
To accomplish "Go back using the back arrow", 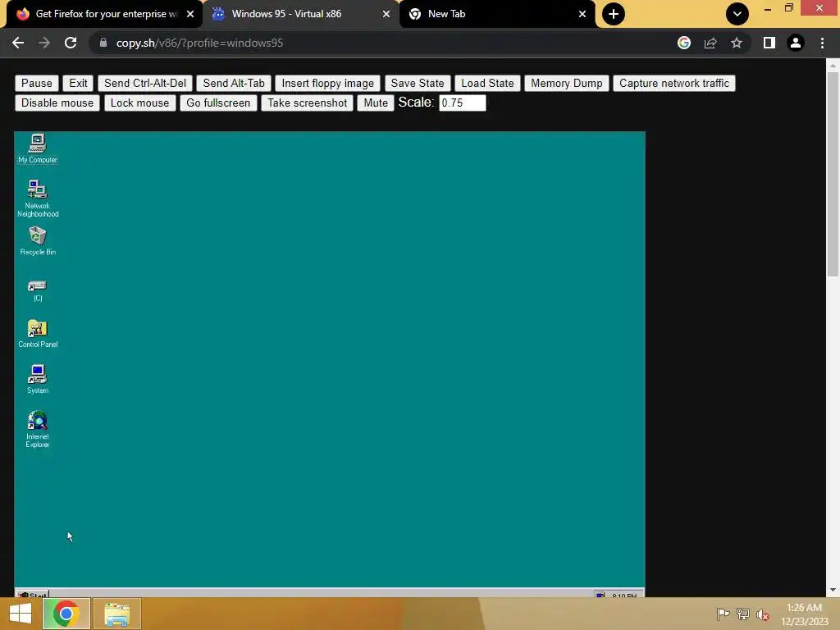I will pyautogui.click(x=18, y=43).
